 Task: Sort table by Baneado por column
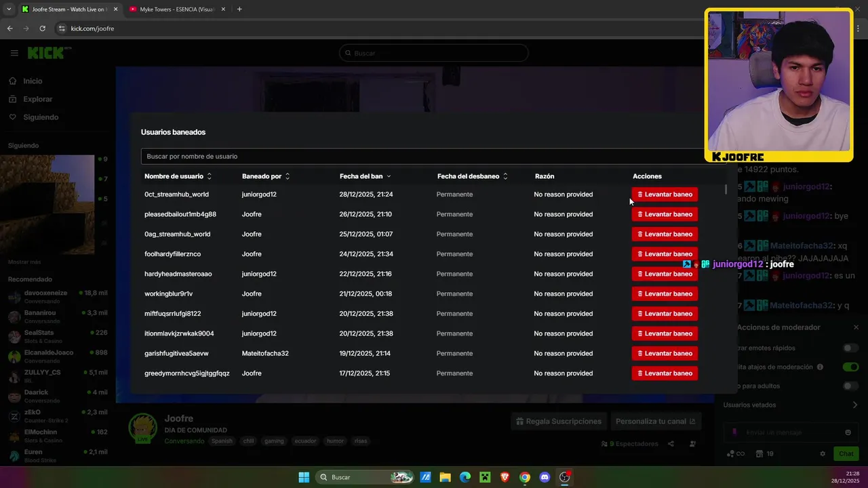[266, 176]
